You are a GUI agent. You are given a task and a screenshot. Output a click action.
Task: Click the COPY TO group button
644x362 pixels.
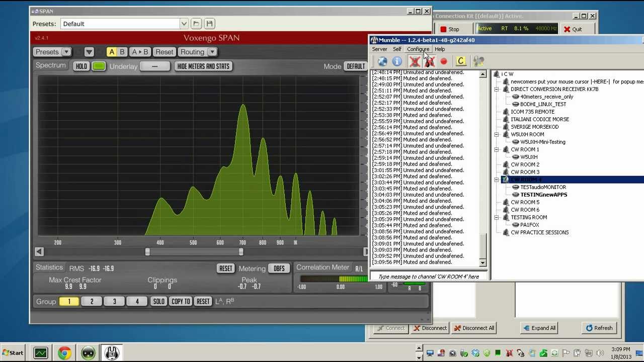click(x=181, y=301)
